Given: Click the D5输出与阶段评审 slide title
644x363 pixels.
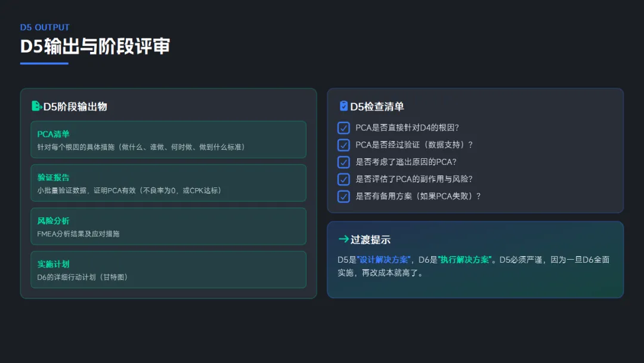Looking at the screenshot, I should (95, 46).
